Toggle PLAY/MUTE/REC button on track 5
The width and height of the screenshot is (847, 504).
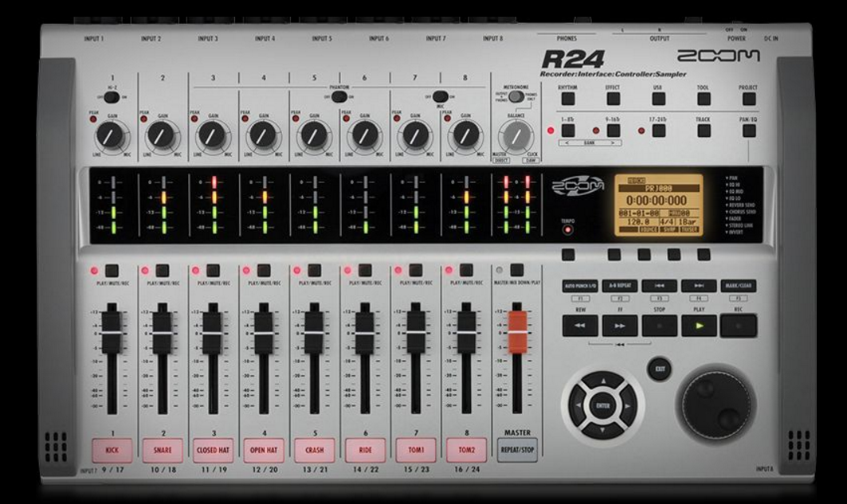(314, 271)
